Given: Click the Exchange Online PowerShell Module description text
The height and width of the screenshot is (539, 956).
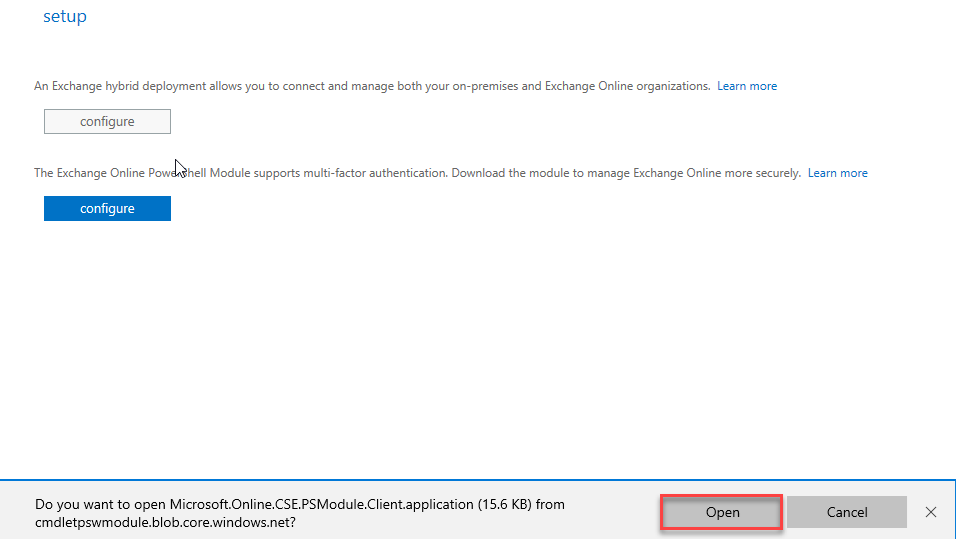Looking at the screenshot, I should coord(417,173).
